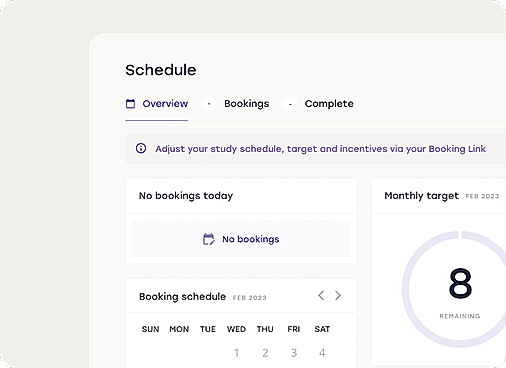The width and height of the screenshot is (506, 368).
Task: Select day 2 in the calendar
Action: tap(265, 353)
